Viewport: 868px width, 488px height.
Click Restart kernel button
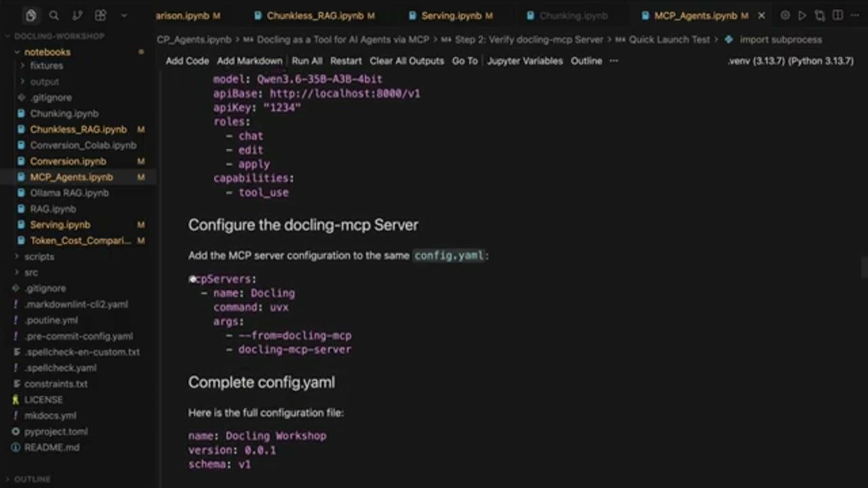(347, 60)
